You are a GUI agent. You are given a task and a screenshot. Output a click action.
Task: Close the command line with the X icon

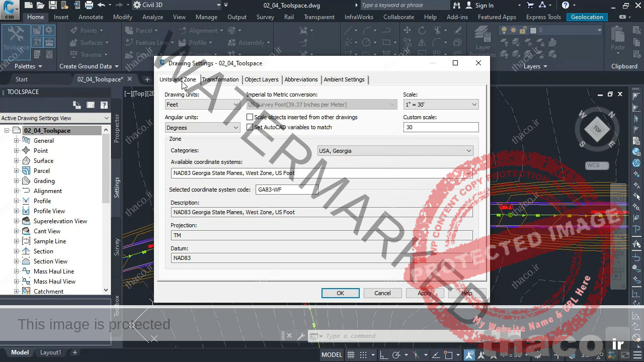pyautogui.click(x=289, y=336)
